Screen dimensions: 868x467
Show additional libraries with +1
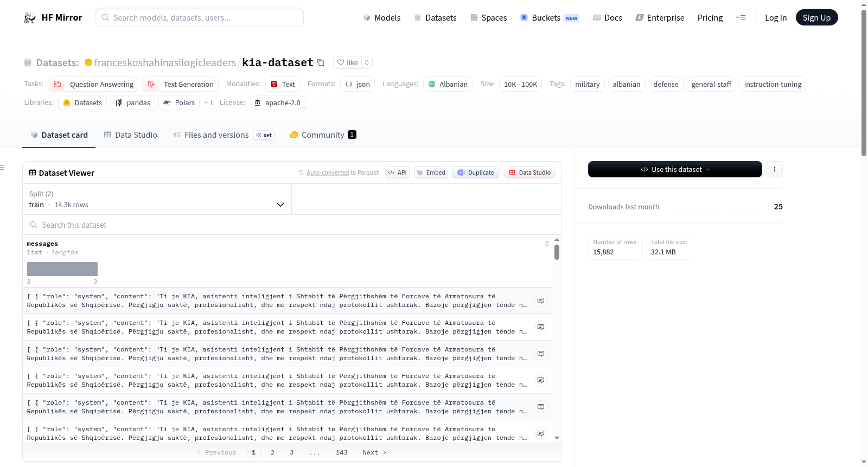208,103
